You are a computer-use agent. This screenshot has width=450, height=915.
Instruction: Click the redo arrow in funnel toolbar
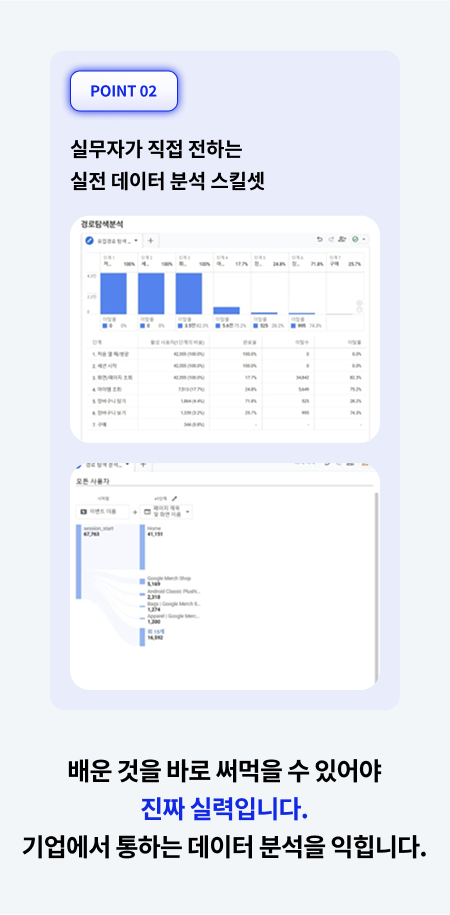coord(330,240)
